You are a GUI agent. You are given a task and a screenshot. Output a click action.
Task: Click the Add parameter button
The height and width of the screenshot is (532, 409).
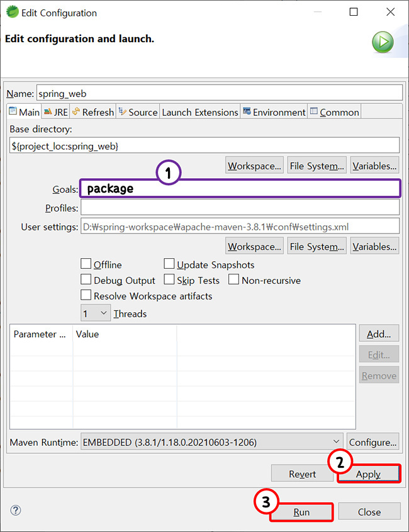[x=379, y=334]
